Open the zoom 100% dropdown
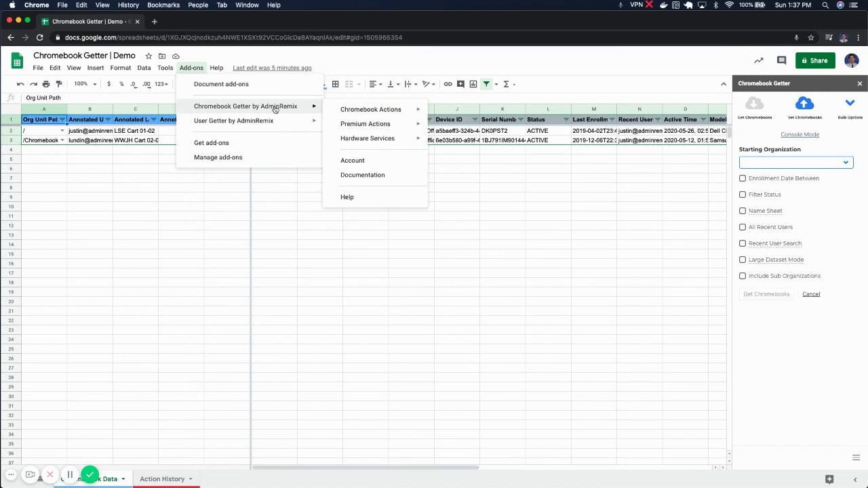The height and width of the screenshot is (488, 868). [85, 84]
